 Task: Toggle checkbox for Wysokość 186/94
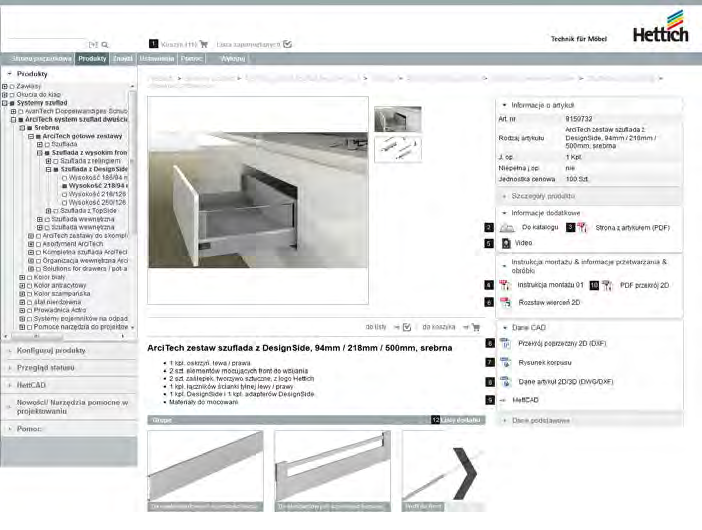click(x=64, y=178)
